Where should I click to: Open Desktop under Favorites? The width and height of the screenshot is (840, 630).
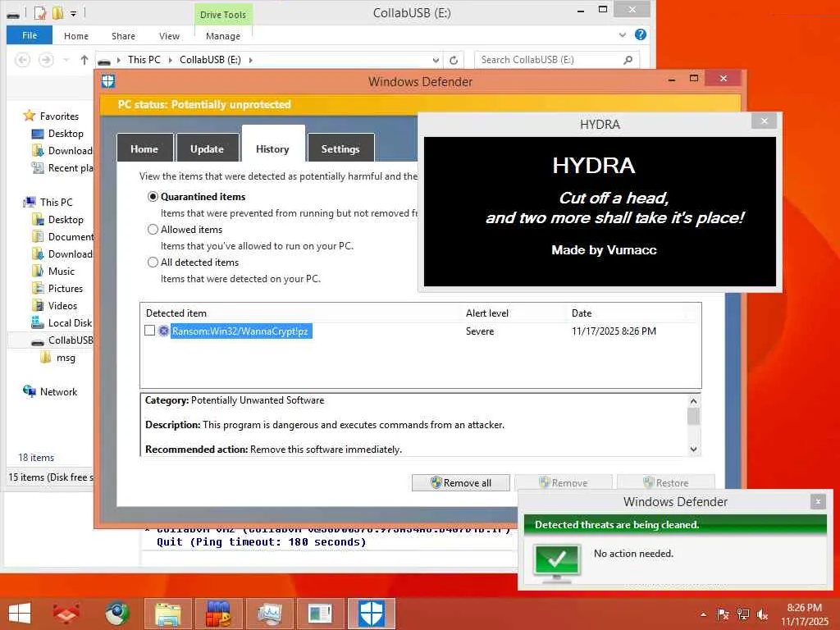tap(66, 134)
